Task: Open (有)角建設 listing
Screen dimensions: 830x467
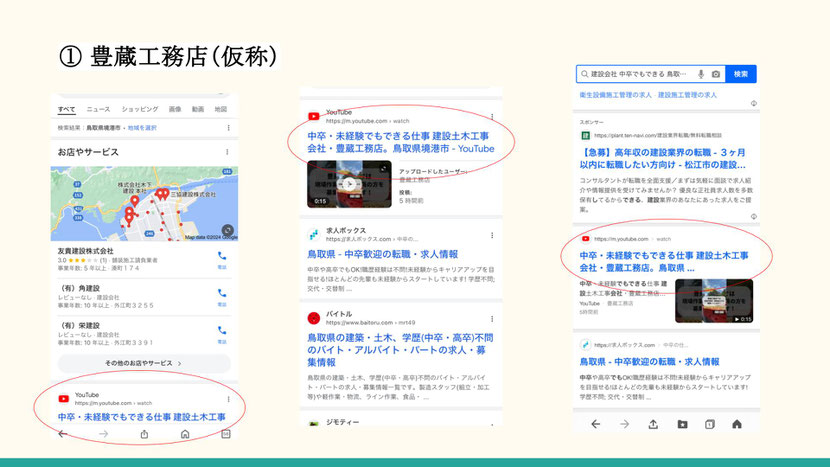Action: 79,288
